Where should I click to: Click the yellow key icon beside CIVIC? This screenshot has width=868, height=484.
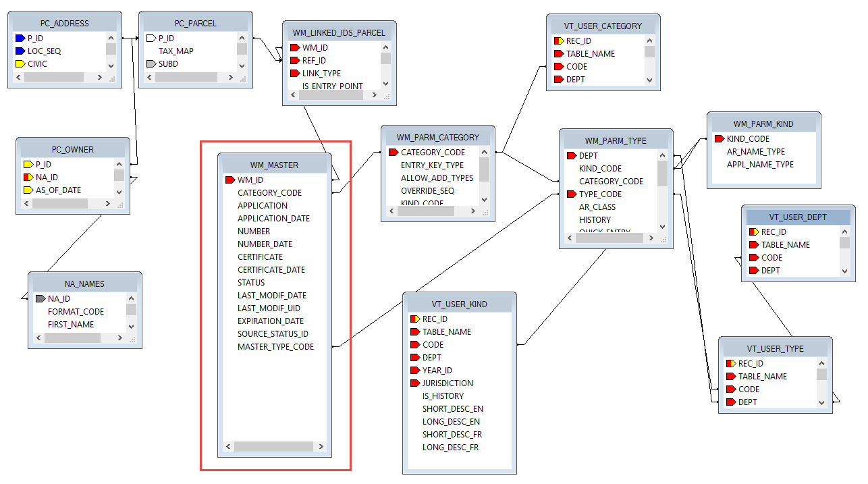tap(19, 64)
